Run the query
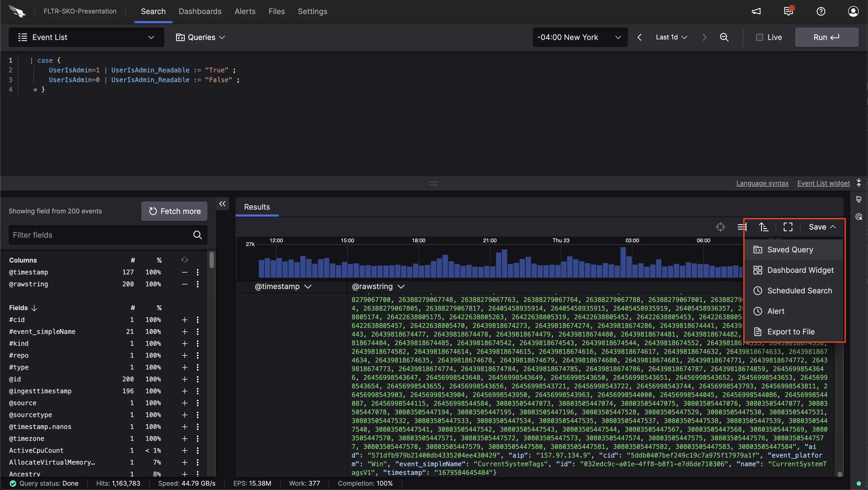Viewport: 868px width, 490px height. pos(827,37)
